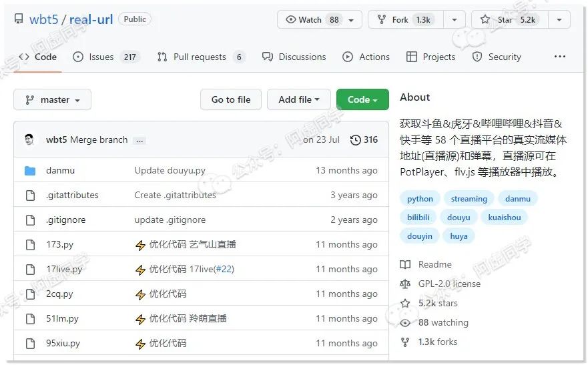Open the Security tab
This screenshot has width=588, height=365.
[x=497, y=57]
